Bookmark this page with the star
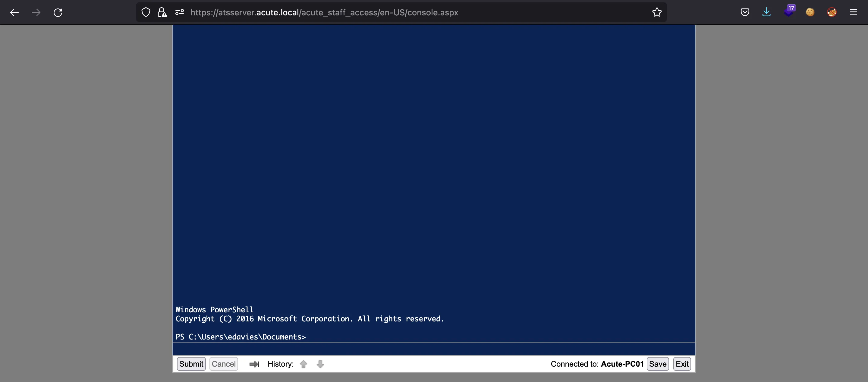868x382 pixels. coord(657,12)
